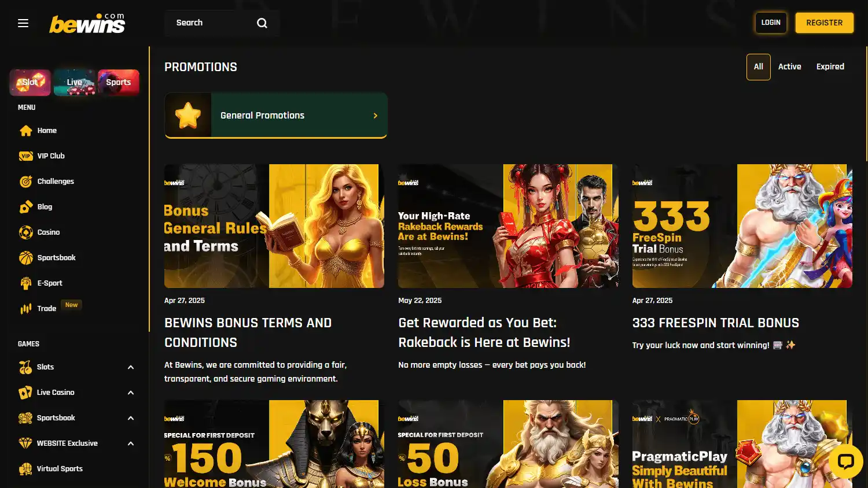Click the General Promotions star icon
The height and width of the screenshot is (488, 868).
coord(188,116)
